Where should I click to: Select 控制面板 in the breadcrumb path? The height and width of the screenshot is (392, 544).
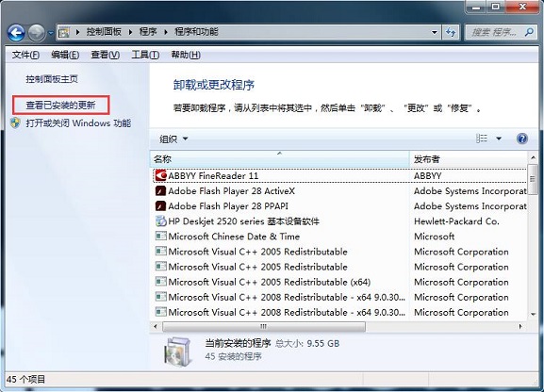click(104, 32)
